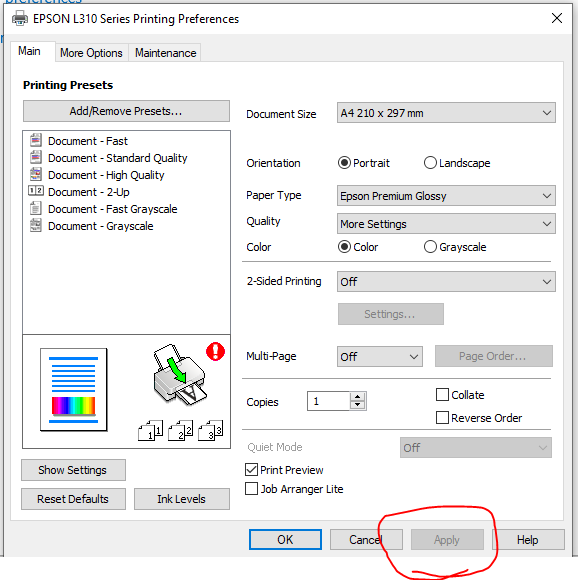Choose the Grayscale radio button

(x=430, y=247)
